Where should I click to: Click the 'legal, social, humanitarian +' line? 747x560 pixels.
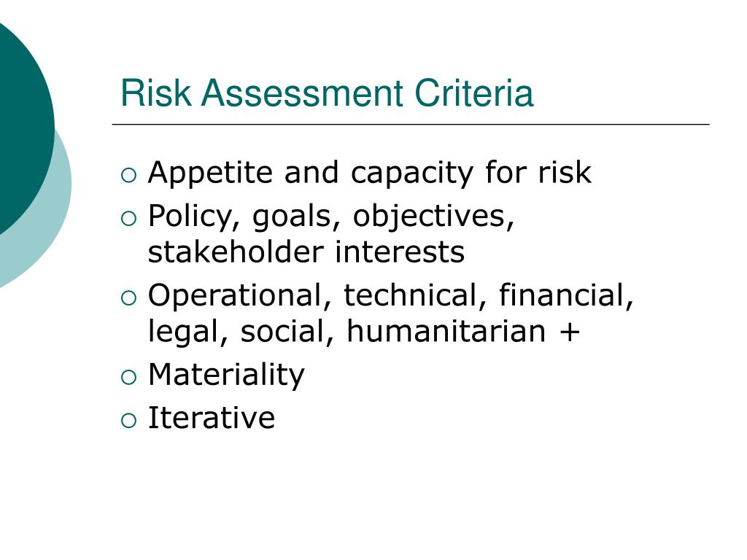point(364,332)
